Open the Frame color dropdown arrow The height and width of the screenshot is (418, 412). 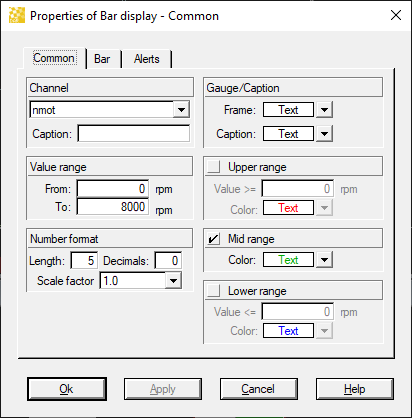[324, 110]
